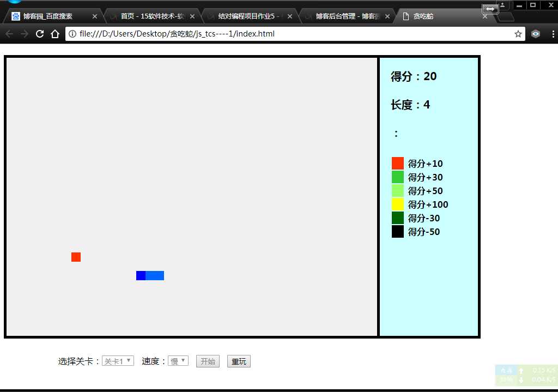This screenshot has width=558, height=392.
Task: Click the red 得分+10 legend swatch
Action: pyautogui.click(x=397, y=163)
